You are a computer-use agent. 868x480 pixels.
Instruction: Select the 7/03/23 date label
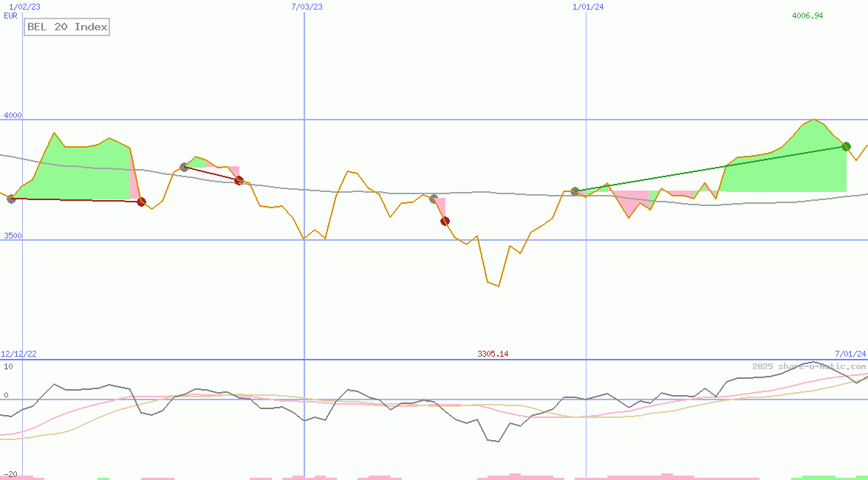coord(305,6)
